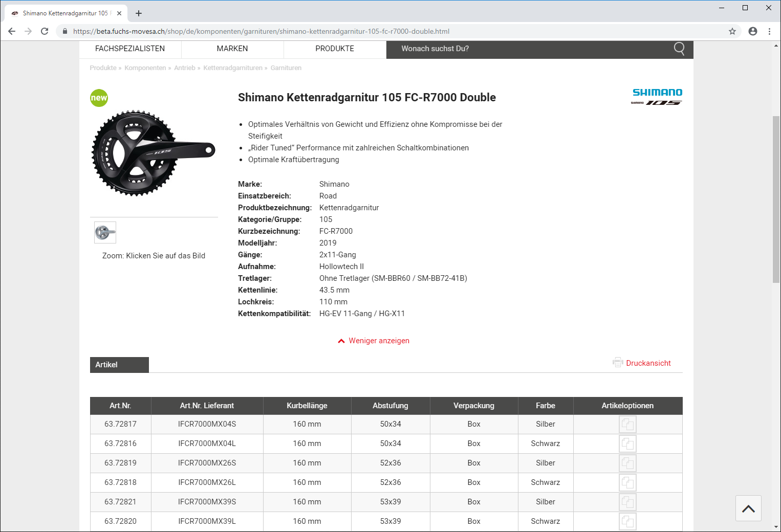Click the Garnituren breadcrumb

pyautogui.click(x=286, y=68)
